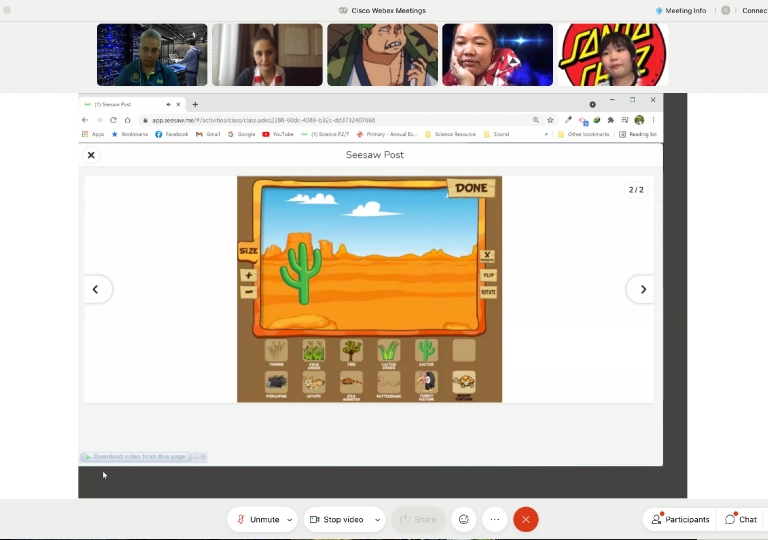Open the Google bookmark

coord(241,134)
